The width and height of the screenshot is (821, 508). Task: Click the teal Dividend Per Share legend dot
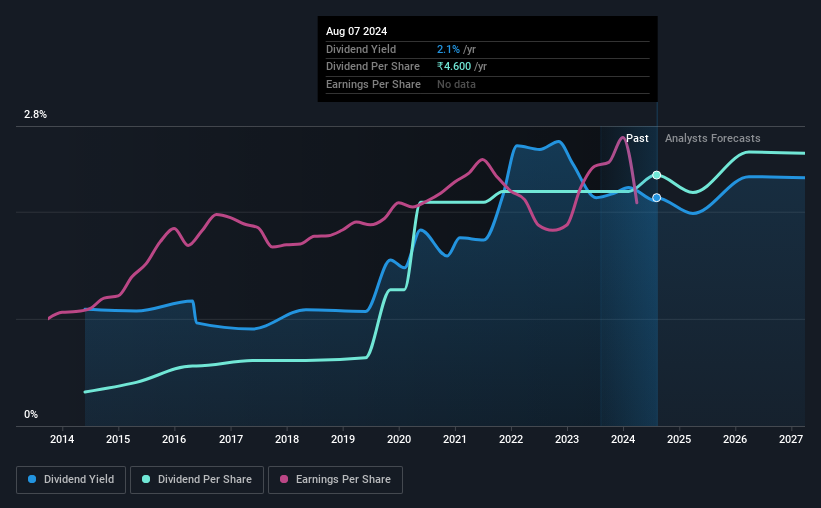pyautogui.click(x=146, y=479)
